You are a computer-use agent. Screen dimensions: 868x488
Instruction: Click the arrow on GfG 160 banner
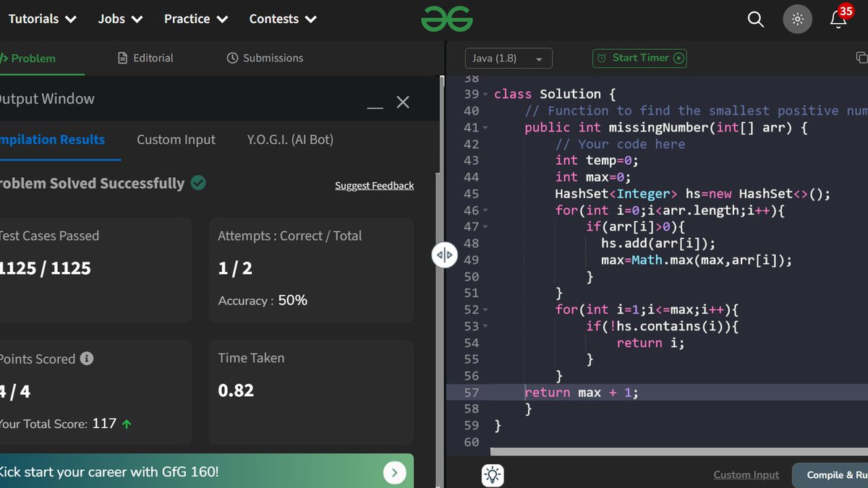(x=394, y=473)
